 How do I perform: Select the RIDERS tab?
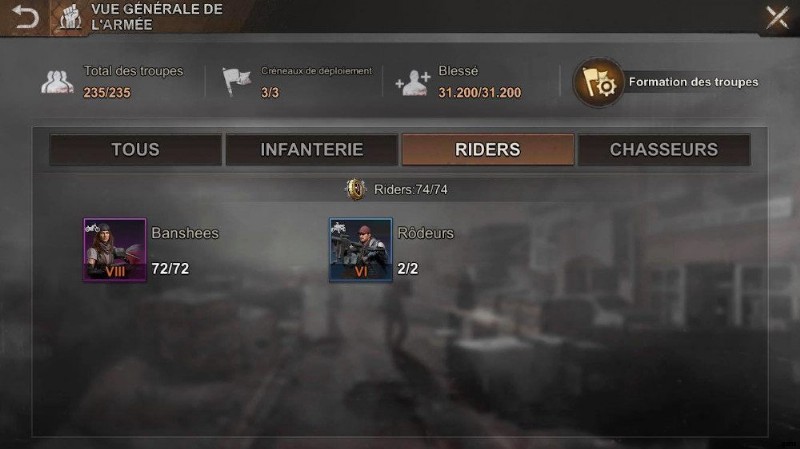coord(488,149)
